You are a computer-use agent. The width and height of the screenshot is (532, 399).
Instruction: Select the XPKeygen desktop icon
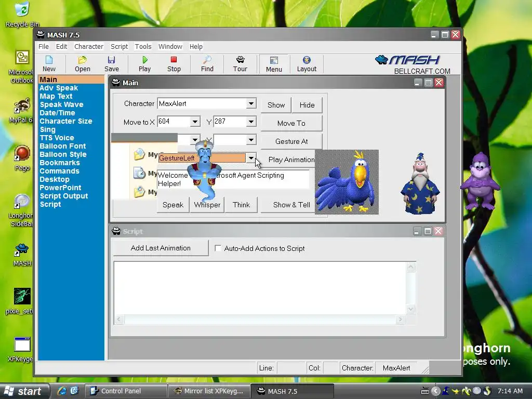tap(21, 350)
